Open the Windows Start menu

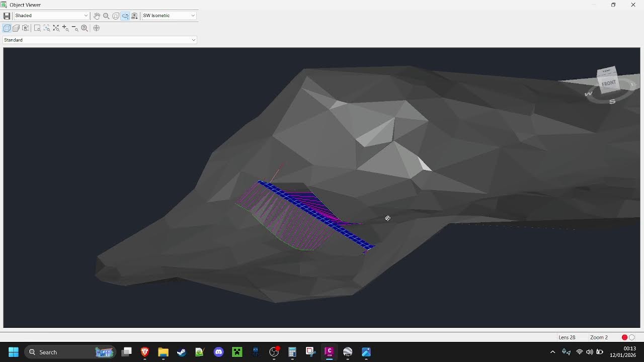tap(14, 352)
